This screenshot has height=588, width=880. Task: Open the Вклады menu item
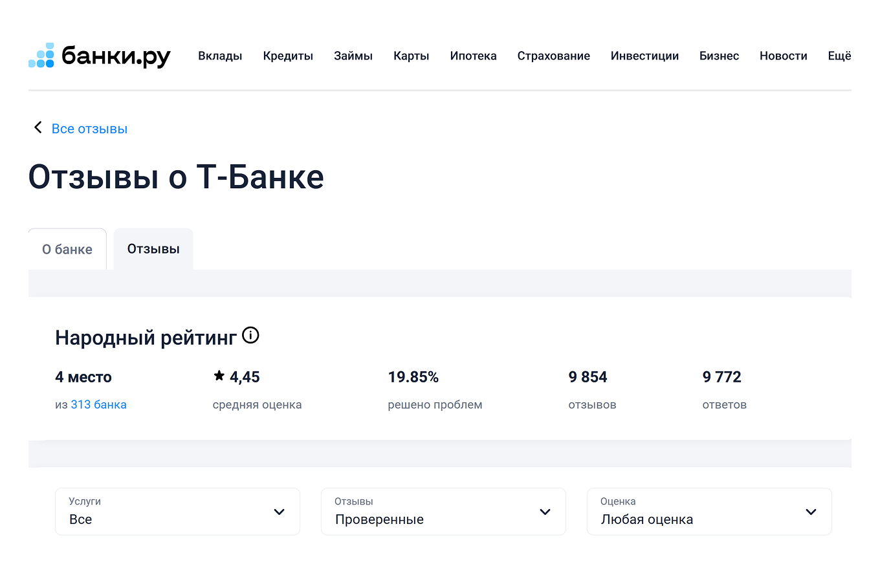coord(220,56)
